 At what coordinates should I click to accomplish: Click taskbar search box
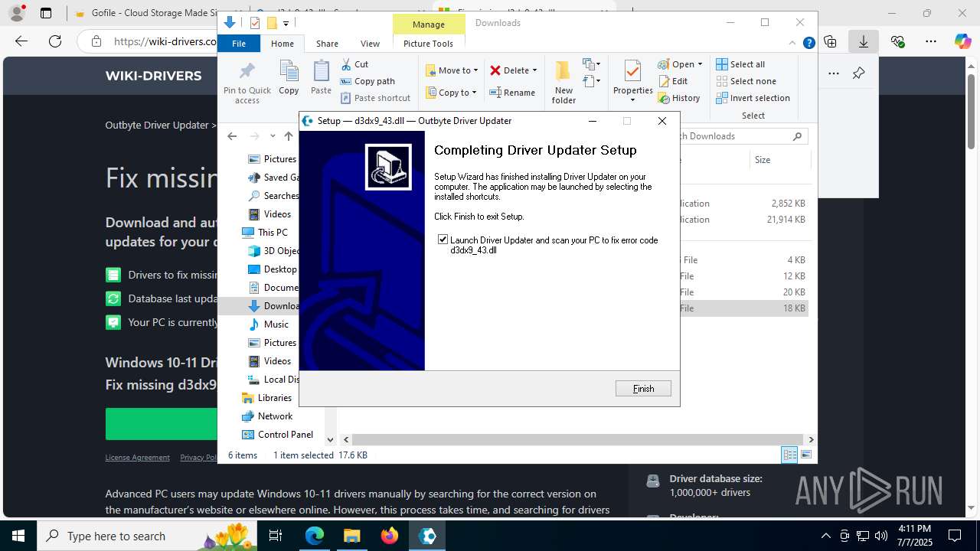coord(147,536)
